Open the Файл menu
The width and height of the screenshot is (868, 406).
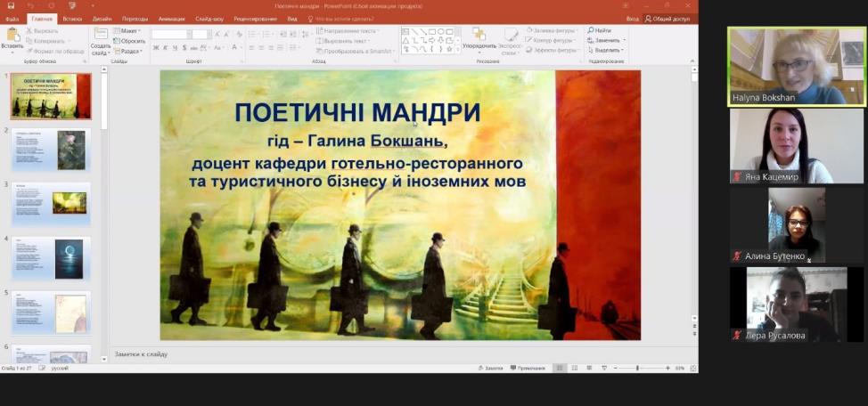pos(12,19)
